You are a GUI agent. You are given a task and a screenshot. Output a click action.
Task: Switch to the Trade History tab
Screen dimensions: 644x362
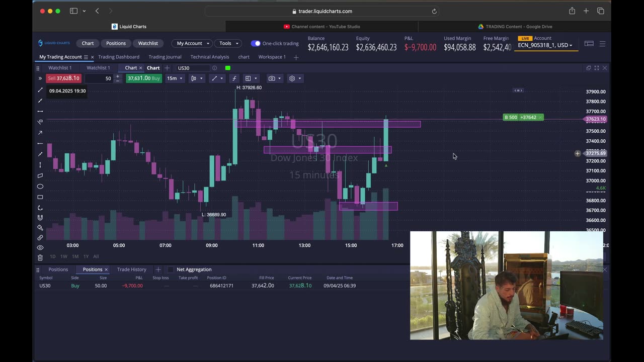(132, 269)
